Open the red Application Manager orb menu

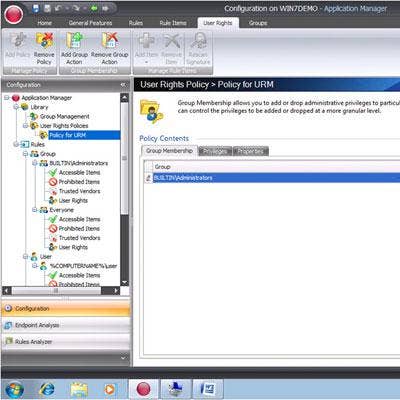click(13, 15)
